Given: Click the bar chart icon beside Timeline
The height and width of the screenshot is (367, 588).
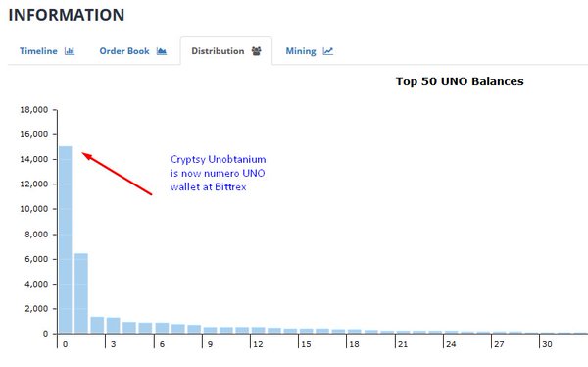Looking at the screenshot, I should 70,51.
